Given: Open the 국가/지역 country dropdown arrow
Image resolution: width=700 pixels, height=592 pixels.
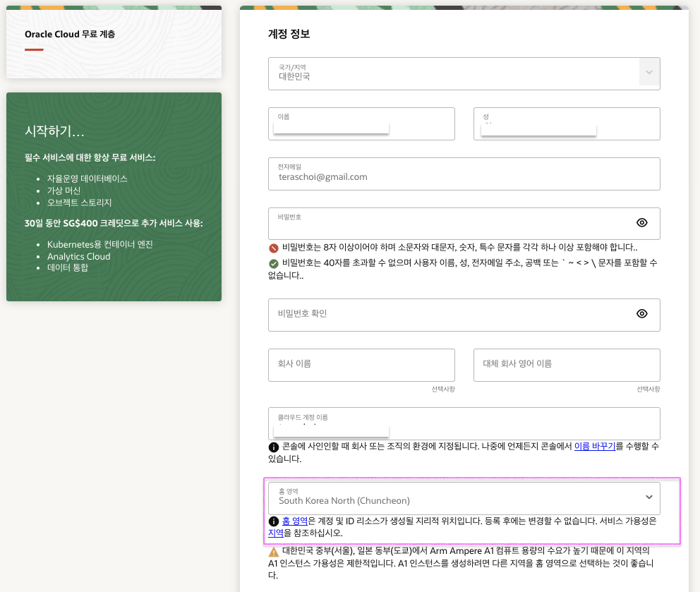Looking at the screenshot, I should (649, 73).
